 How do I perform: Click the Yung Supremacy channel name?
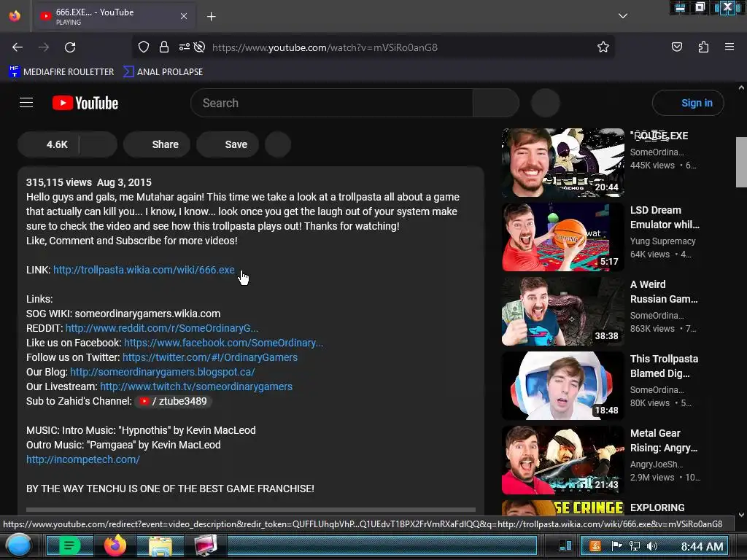click(662, 241)
